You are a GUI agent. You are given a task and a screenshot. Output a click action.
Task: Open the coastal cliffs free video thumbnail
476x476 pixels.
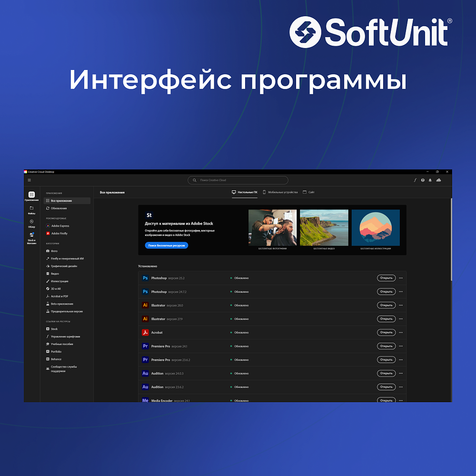(x=324, y=228)
